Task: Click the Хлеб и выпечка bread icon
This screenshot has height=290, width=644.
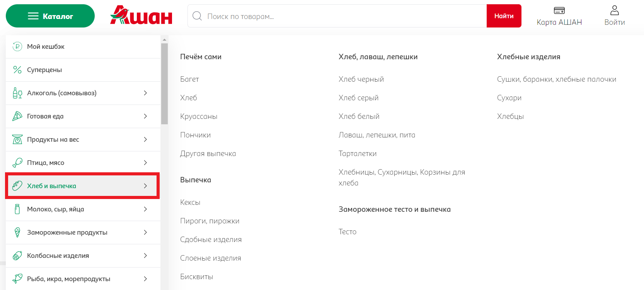Action: pyautogui.click(x=17, y=186)
